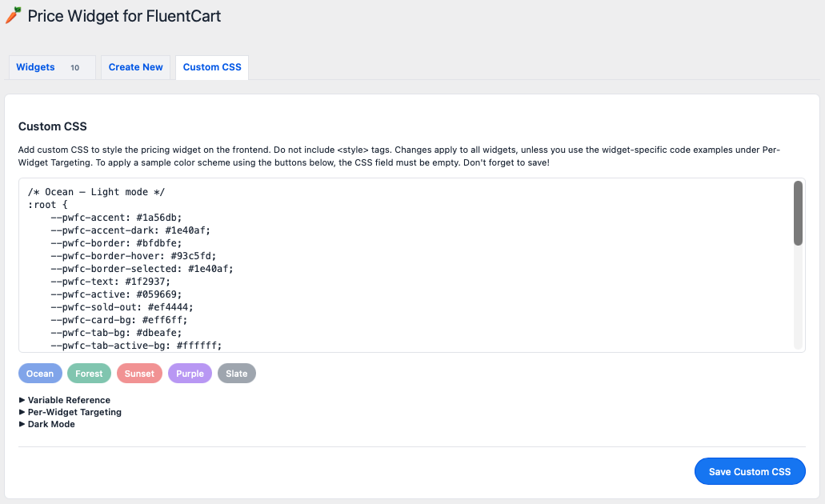Place cursor on the --pwfc-accent-dark line
The image size is (825, 504).
(130, 230)
